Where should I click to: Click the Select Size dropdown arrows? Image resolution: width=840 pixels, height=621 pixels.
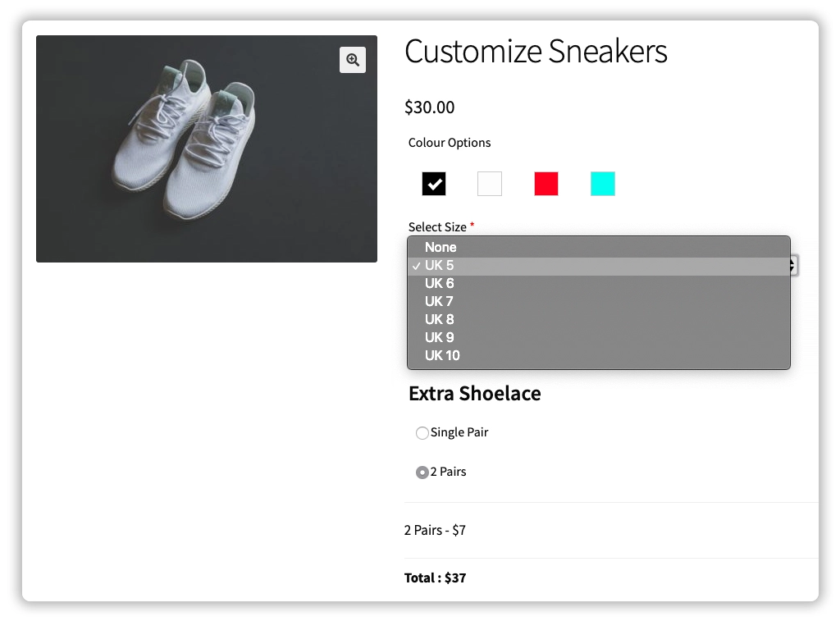click(x=793, y=265)
